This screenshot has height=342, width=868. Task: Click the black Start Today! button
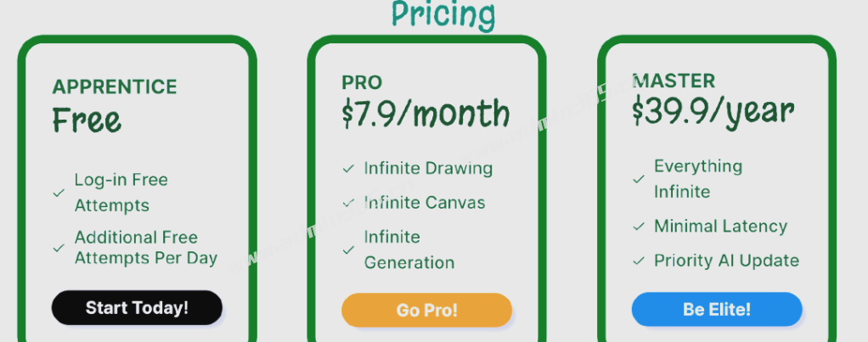[137, 308]
